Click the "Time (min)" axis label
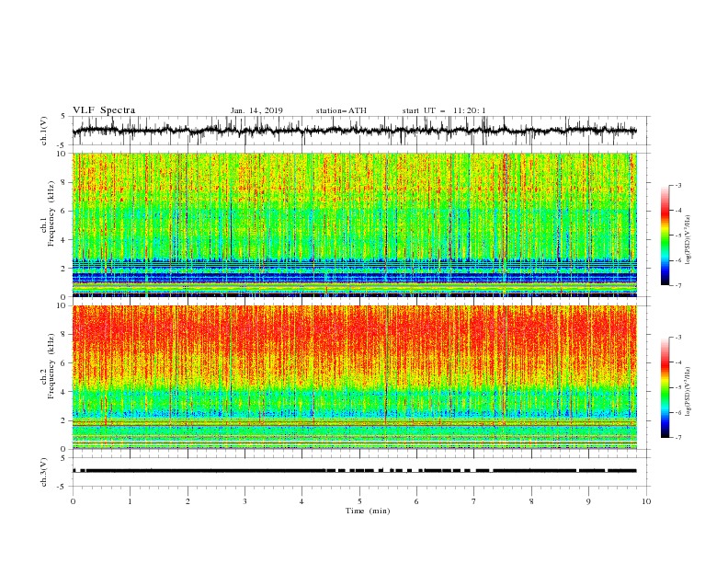This screenshot has width=728, height=563. click(x=368, y=511)
